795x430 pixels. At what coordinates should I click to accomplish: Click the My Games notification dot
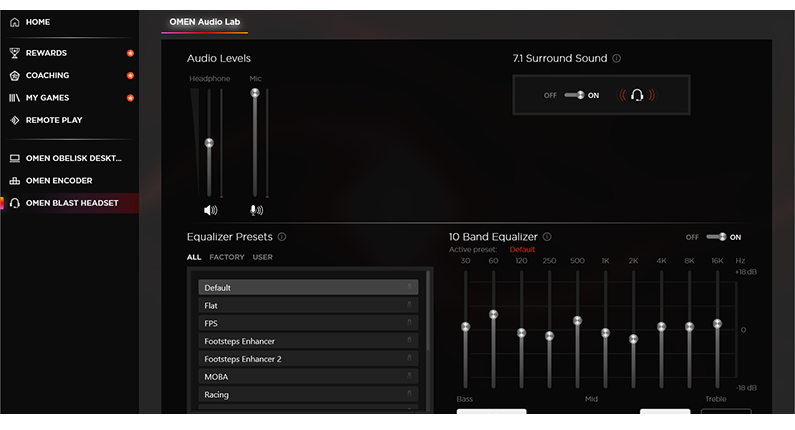click(x=130, y=98)
